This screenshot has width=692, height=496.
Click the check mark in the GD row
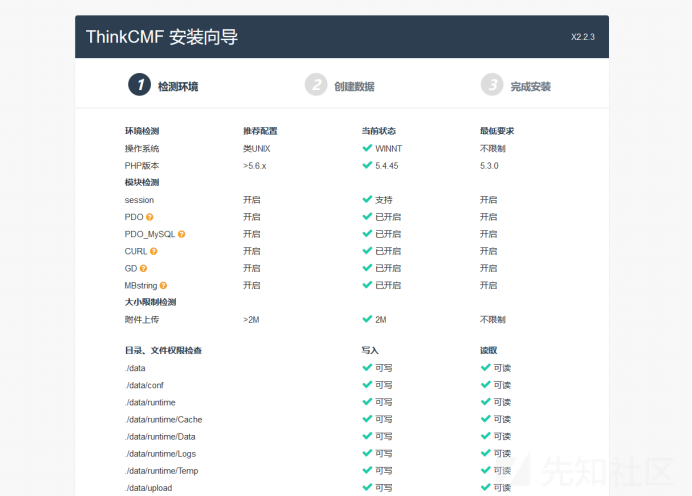tap(367, 268)
